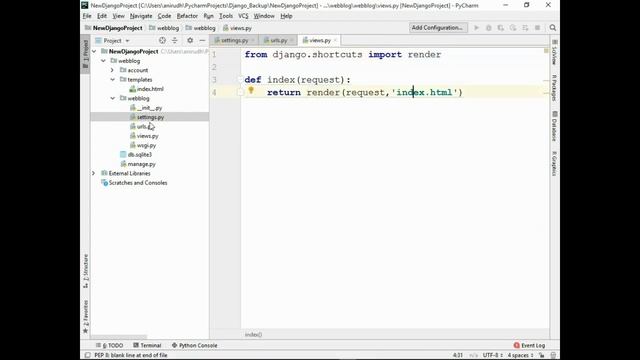Select db.sqlite3 in project tree

[x=136, y=155]
